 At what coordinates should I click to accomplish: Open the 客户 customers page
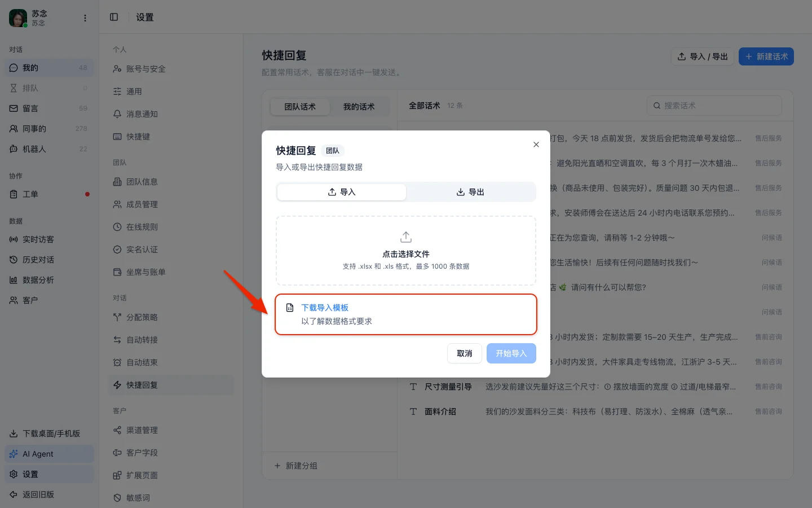[x=49, y=300]
